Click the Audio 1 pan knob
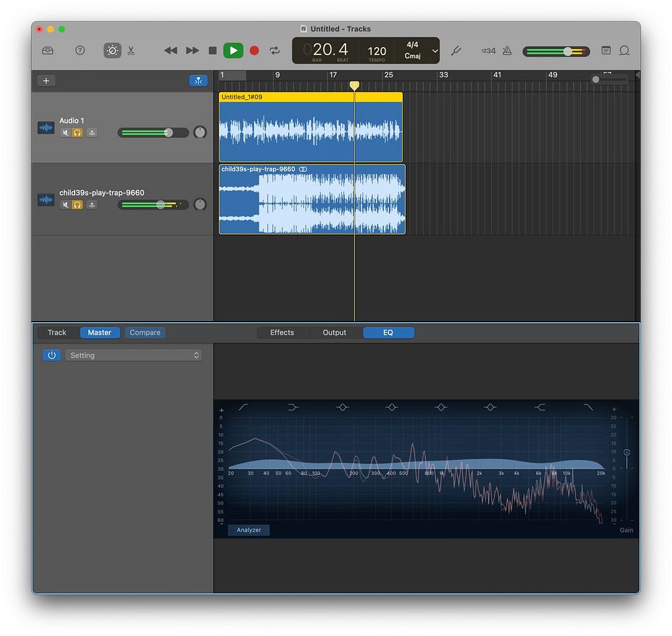 pos(200,132)
